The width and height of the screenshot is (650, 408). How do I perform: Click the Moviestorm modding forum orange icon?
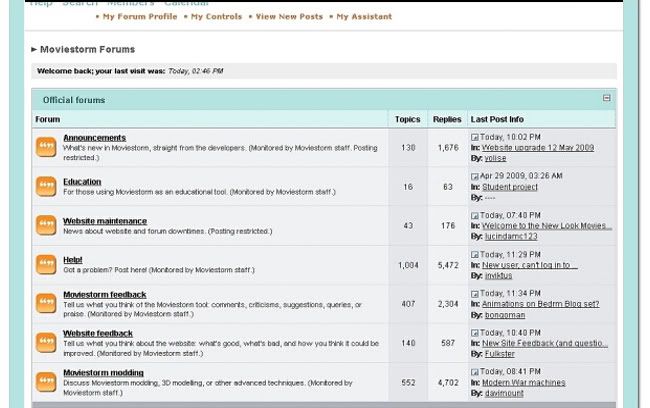click(x=46, y=382)
